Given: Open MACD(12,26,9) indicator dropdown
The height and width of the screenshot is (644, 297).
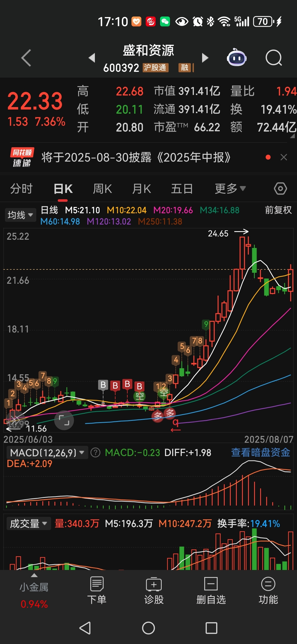Looking at the screenshot, I should click(x=47, y=452).
